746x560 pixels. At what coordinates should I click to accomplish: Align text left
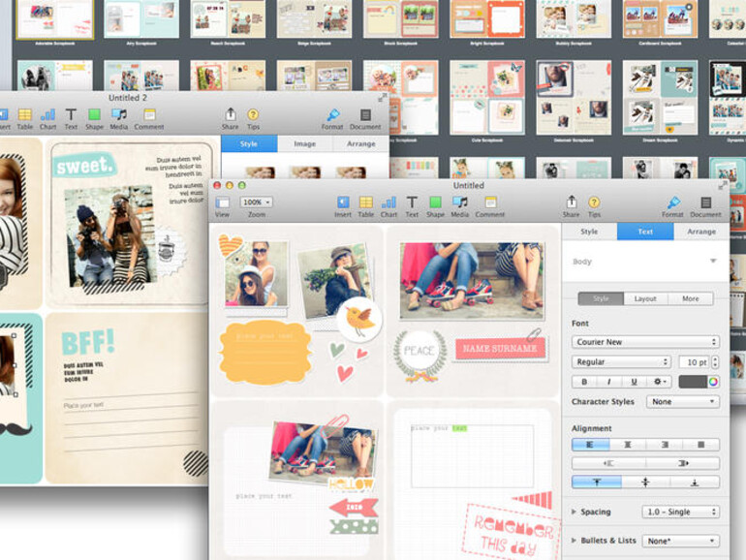(x=590, y=445)
